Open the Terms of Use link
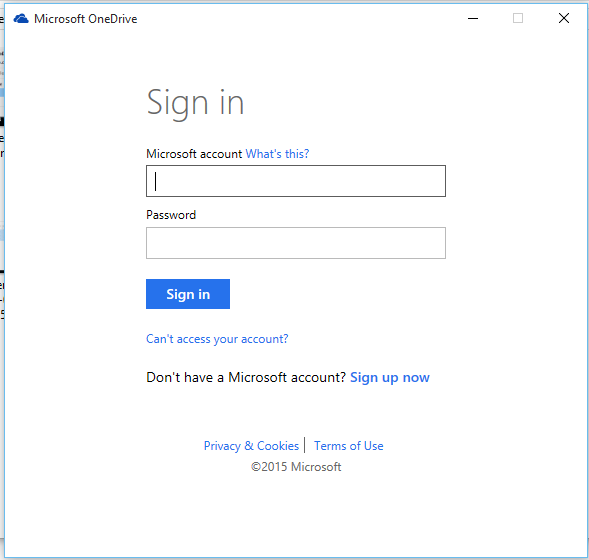The height and width of the screenshot is (560, 589). pos(349,446)
